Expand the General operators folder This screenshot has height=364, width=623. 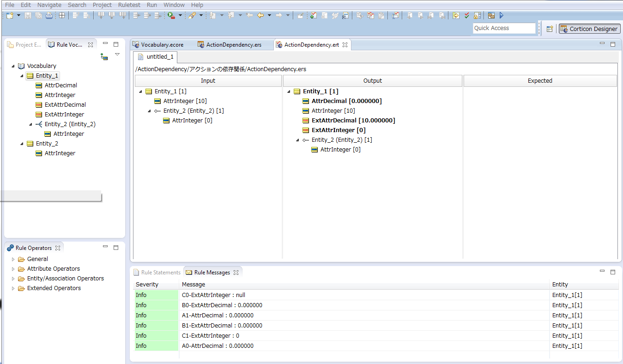(13, 259)
